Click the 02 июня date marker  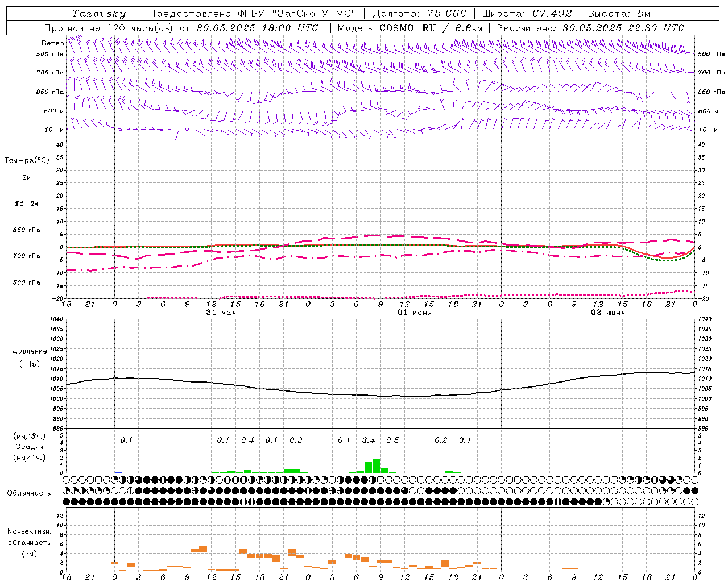[607, 312]
